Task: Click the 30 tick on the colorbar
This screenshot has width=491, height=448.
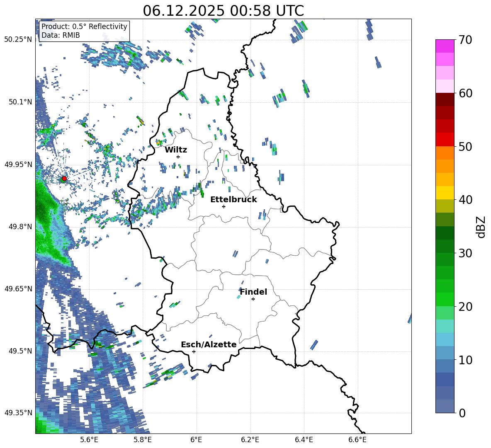Action: 465,253
